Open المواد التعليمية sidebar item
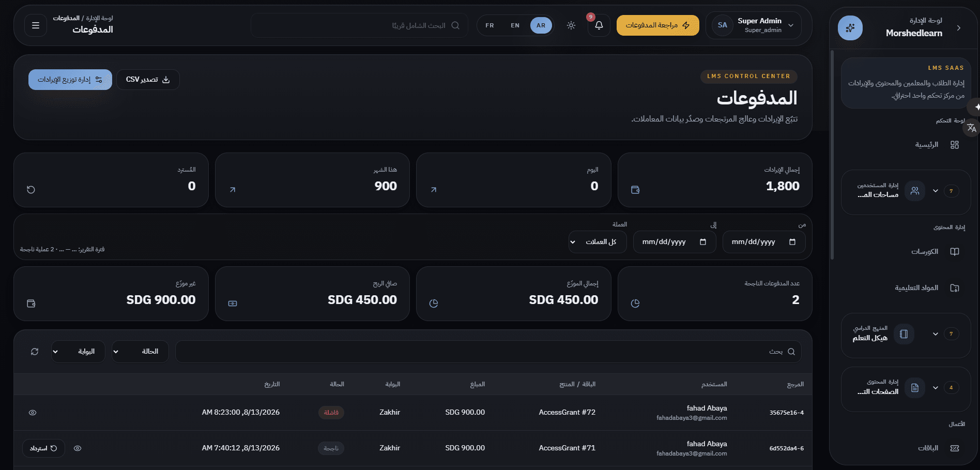The image size is (980, 470). [x=916, y=288]
